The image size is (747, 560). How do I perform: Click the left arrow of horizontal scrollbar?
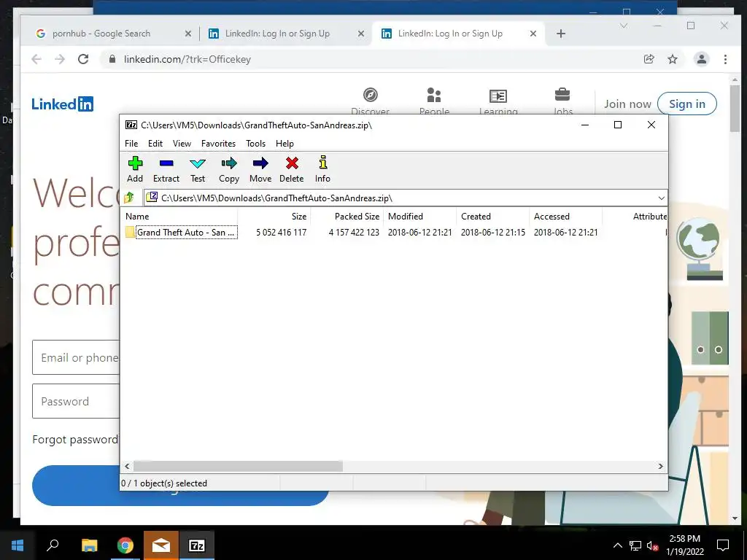(127, 466)
